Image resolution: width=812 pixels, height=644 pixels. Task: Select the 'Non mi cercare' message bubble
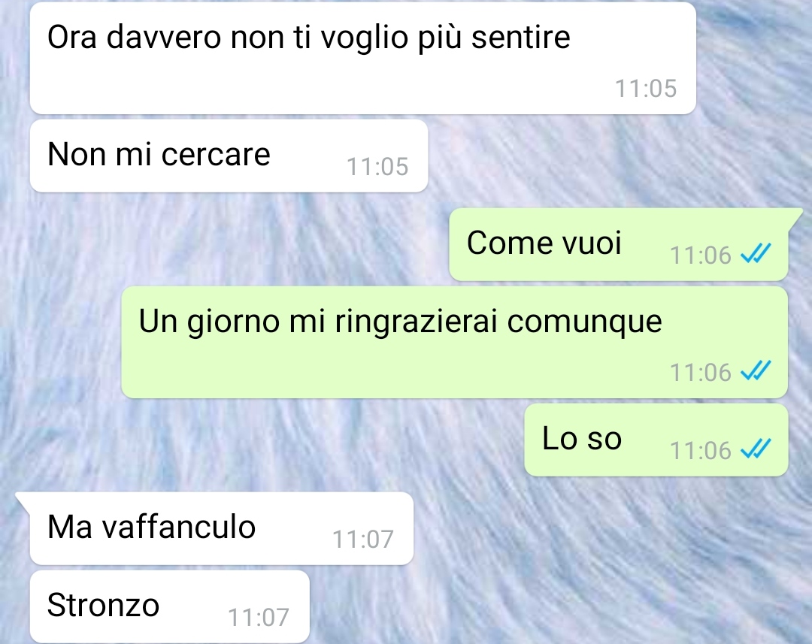coord(229,156)
